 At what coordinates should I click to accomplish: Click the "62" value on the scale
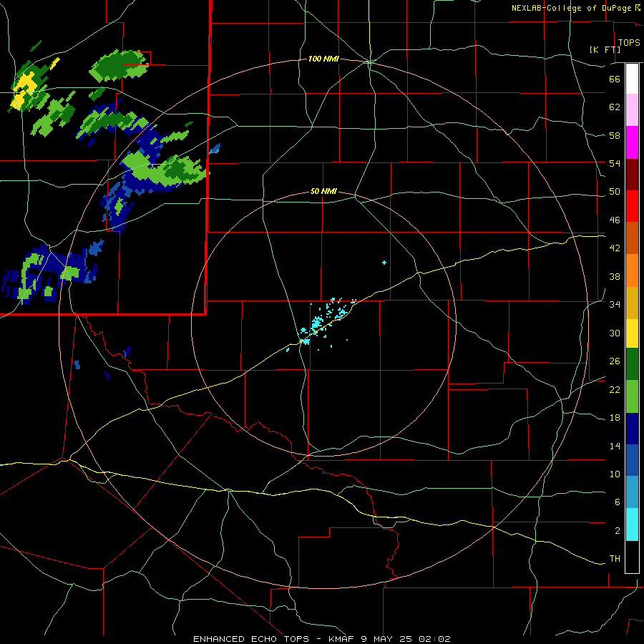coord(615,107)
